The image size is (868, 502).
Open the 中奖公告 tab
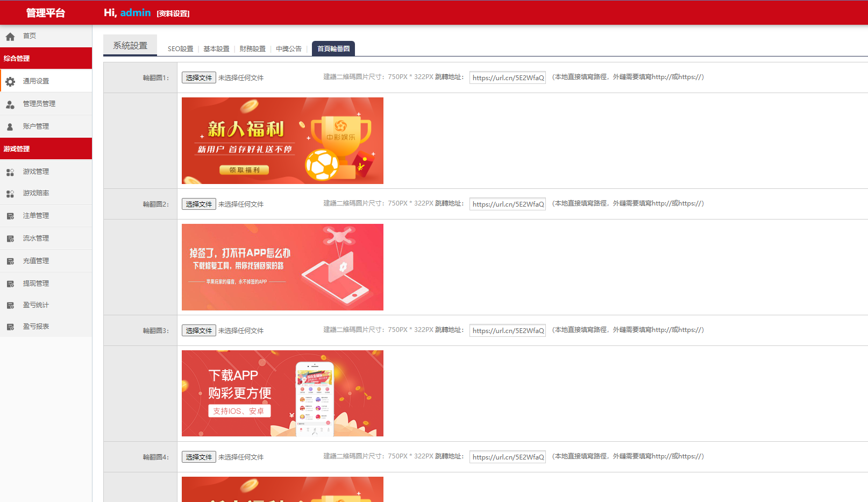288,48
